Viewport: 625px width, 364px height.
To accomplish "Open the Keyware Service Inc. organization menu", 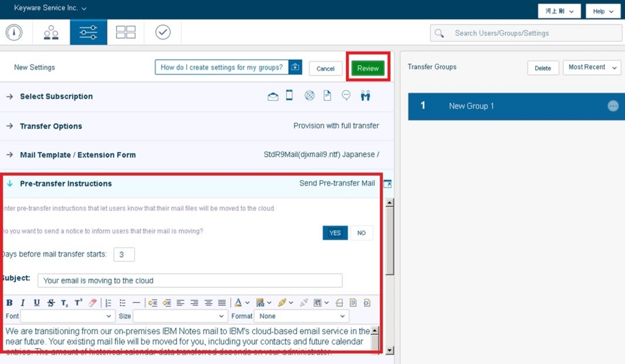I will tap(50, 8).
